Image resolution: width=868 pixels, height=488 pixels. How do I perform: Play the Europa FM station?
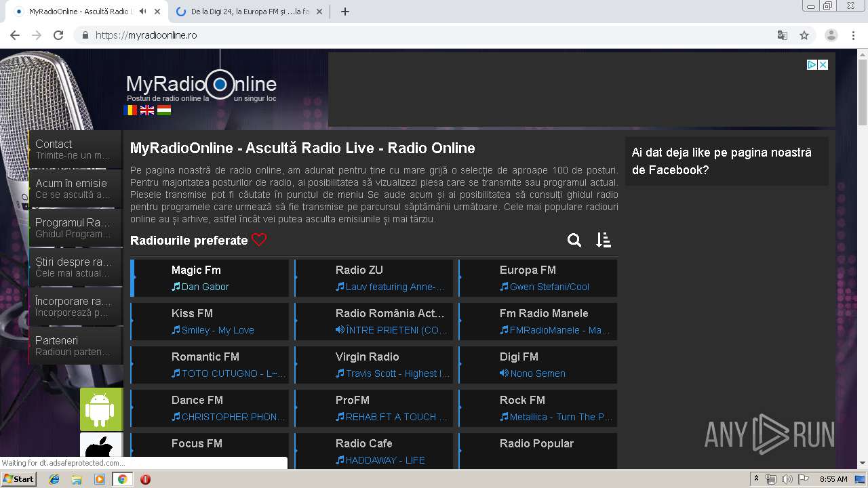click(538, 278)
